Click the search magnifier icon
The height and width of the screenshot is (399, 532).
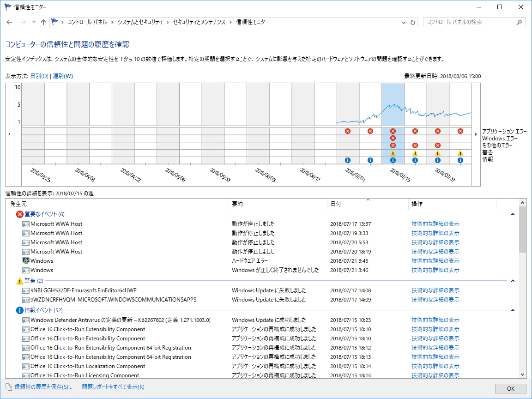[x=519, y=22]
